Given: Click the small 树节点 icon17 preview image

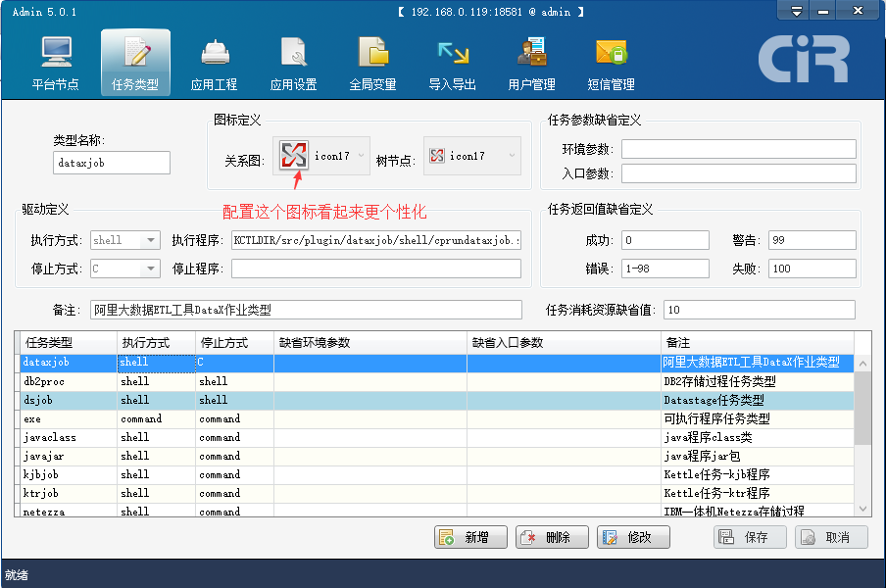Looking at the screenshot, I should coord(437,156).
